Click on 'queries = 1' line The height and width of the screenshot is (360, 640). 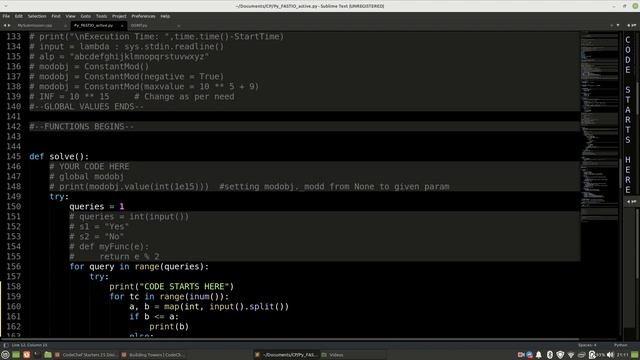click(97, 207)
